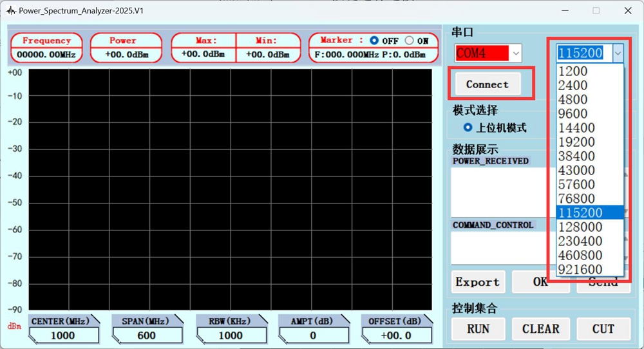Screen dimensions: 644x349
Task: Choose 38400 from the baud list
Action: pos(590,156)
